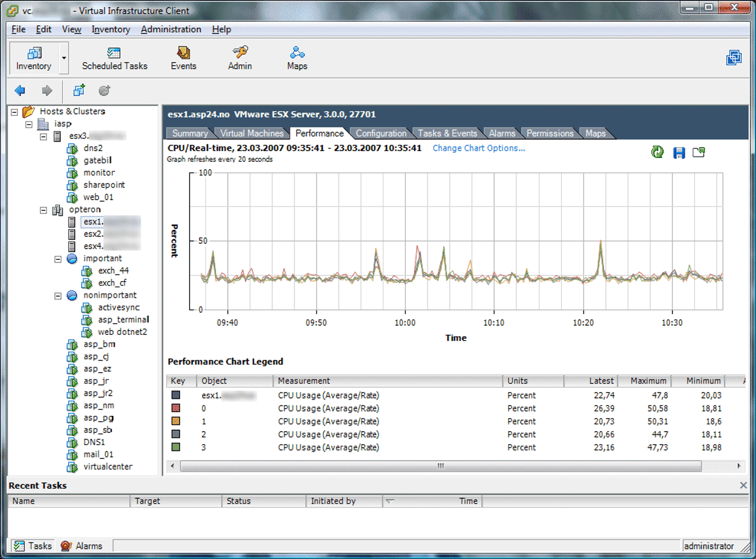Switch to the Configuration tab
Screen dimensions: 756x559
(381, 133)
